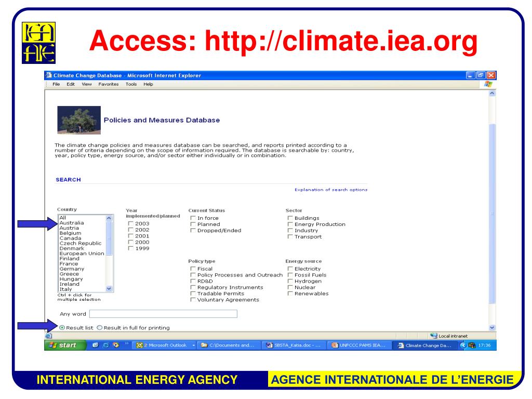Check the Electricity energy source box
Screen dimensions: 532x399
point(290,269)
